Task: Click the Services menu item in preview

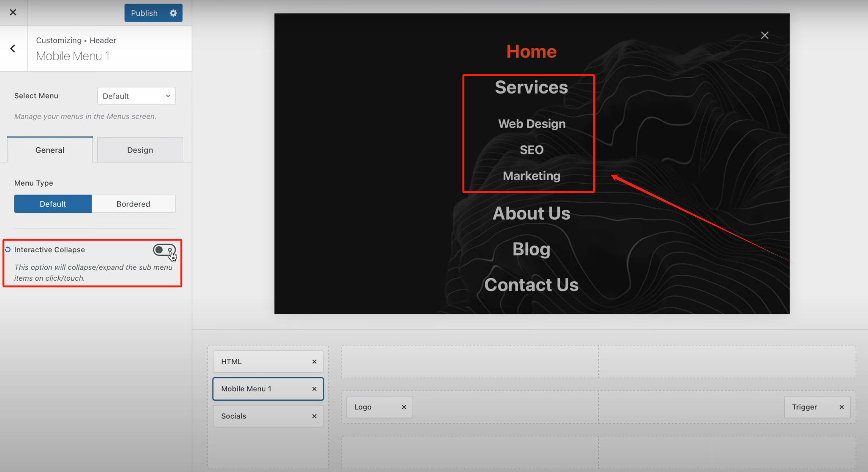Action: click(531, 88)
